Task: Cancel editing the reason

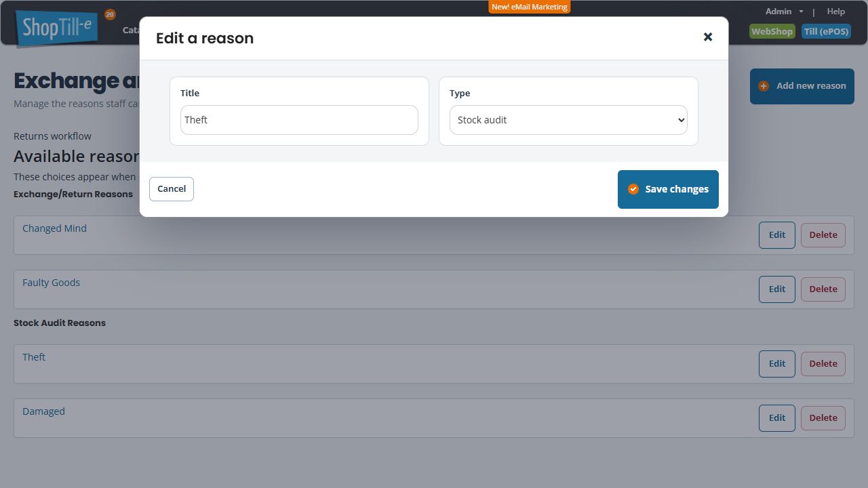Action: tap(172, 189)
